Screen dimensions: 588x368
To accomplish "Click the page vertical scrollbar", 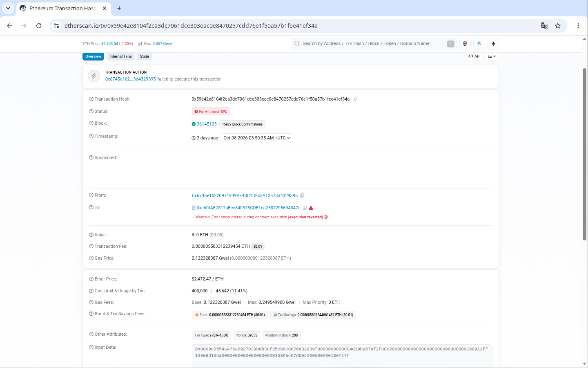I will [x=584, y=154].
